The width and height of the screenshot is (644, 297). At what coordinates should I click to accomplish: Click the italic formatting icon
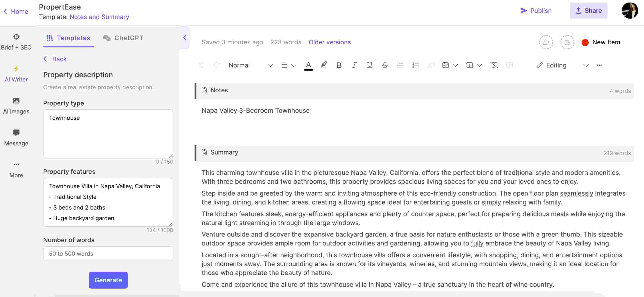(x=354, y=65)
